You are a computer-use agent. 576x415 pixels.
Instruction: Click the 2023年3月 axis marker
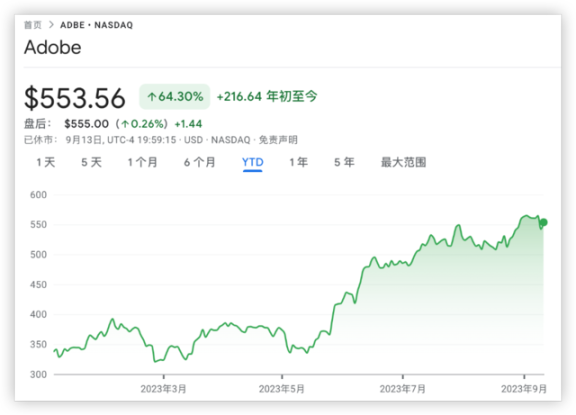tap(163, 389)
